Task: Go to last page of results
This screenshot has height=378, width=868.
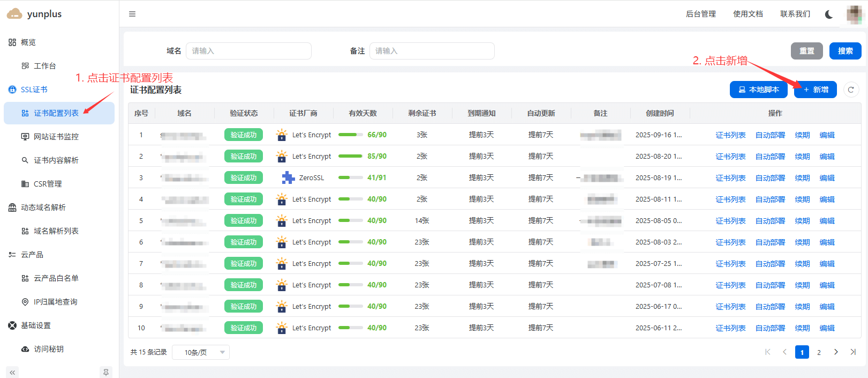Action: (853, 352)
